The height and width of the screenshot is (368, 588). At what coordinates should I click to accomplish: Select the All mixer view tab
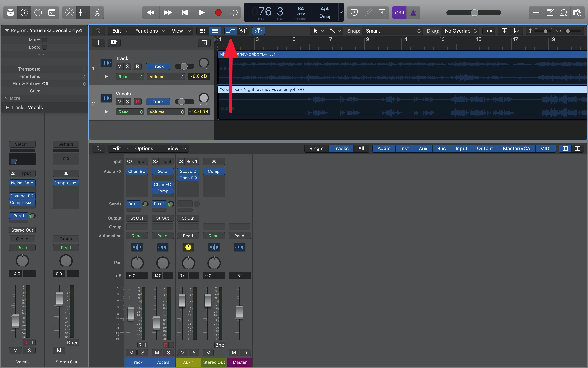click(x=361, y=149)
